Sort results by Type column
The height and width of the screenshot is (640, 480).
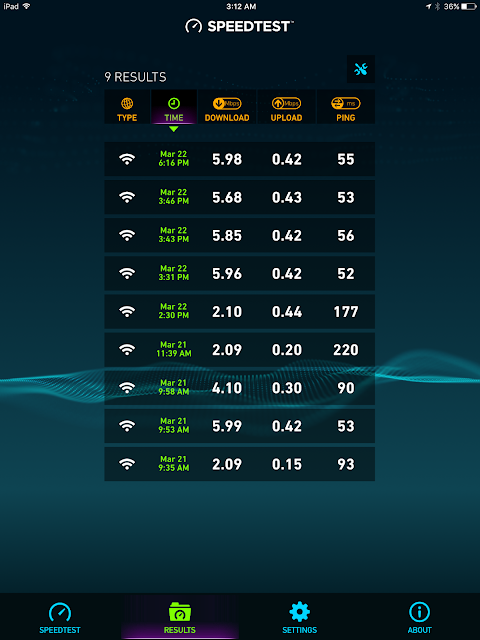127,107
